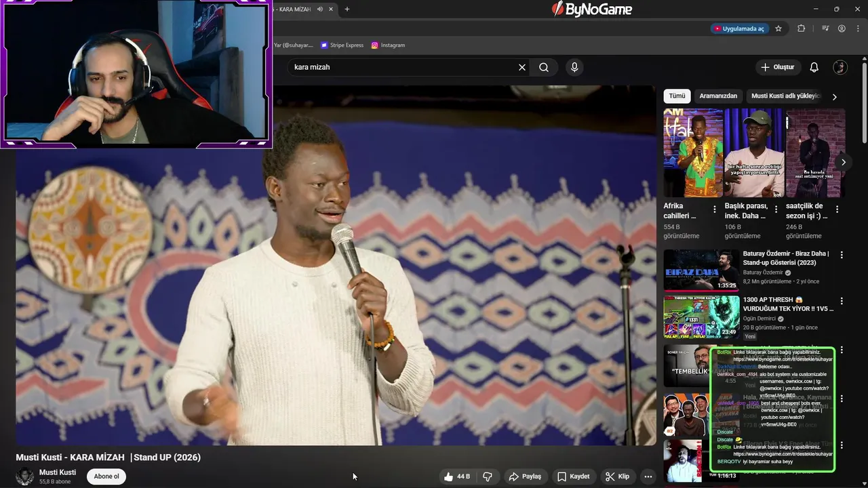Open options for Afrika cahilleri short
The width and height of the screenshot is (868, 488).
tap(715, 209)
